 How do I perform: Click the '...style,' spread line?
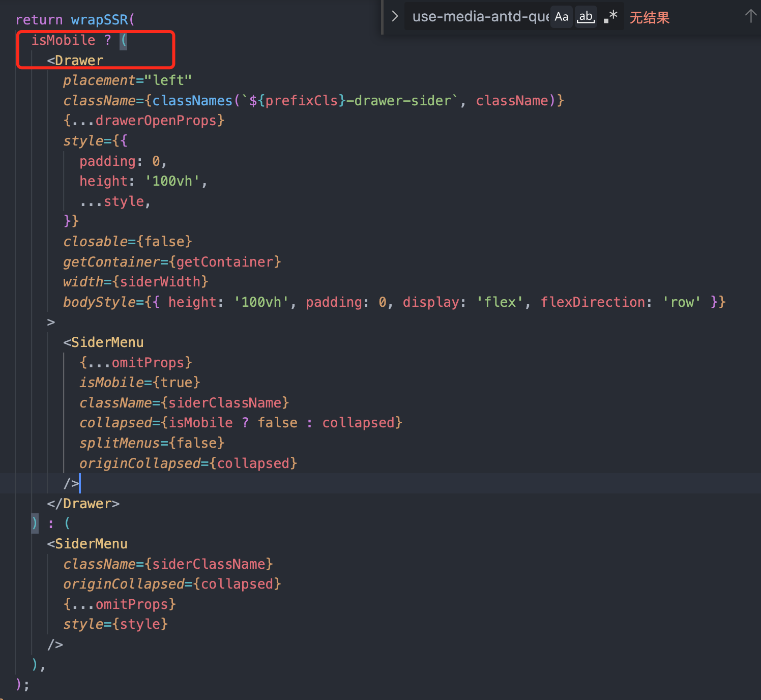click(115, 201)
